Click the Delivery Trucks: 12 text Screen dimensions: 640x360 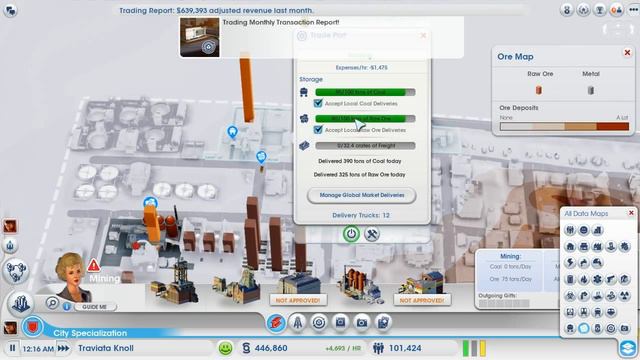point(361,215)
